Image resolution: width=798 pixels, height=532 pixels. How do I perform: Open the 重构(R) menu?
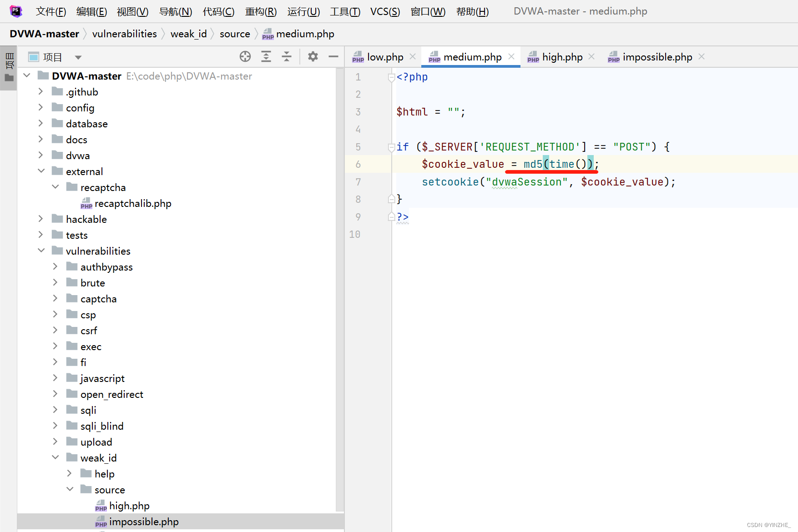coord(261,11)
